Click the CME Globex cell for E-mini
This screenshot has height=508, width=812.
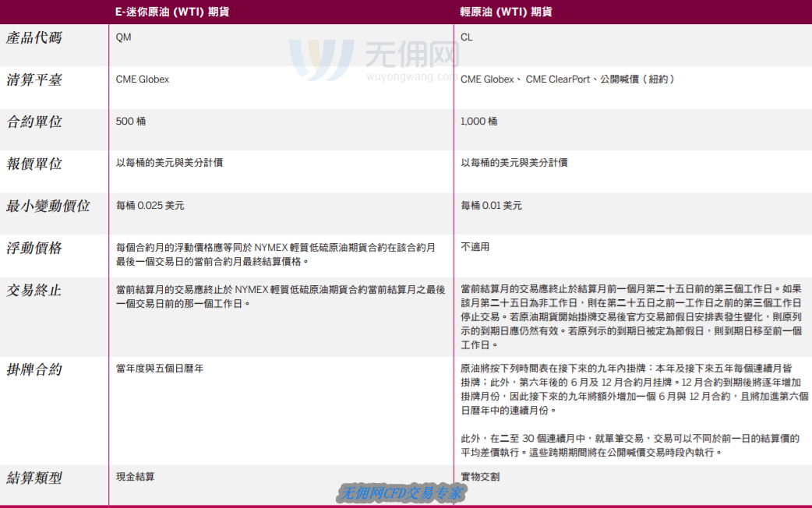coord(143,79)
